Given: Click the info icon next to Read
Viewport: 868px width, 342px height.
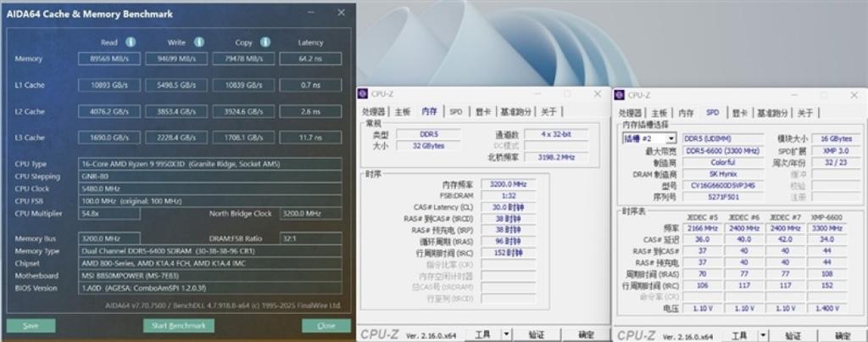Looking at the screenshot, I should pyautogui.click(x=131, y=42).
